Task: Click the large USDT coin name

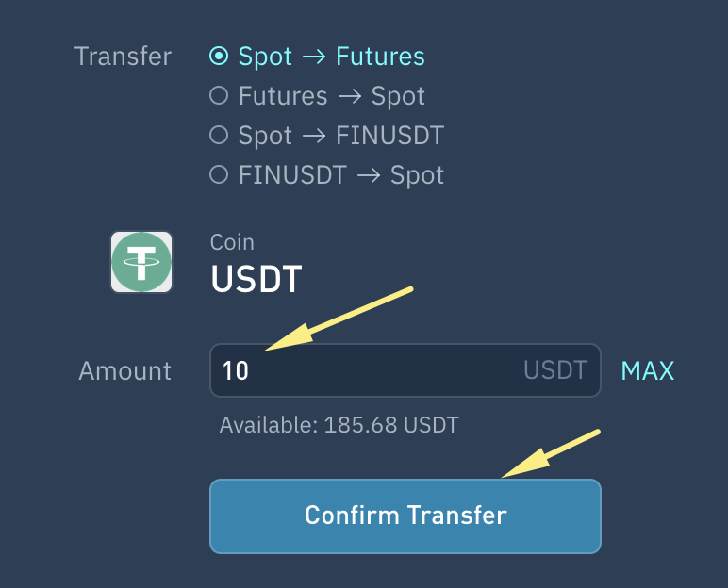Action: [256, 279]
